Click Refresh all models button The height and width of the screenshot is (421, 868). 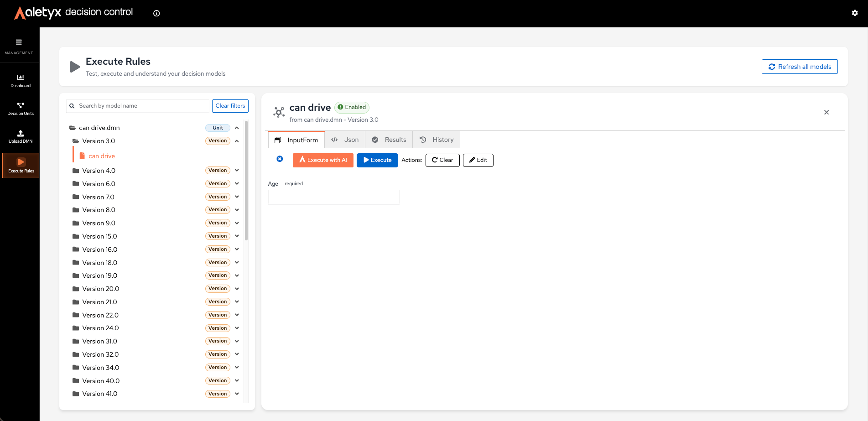click(800, 67)
